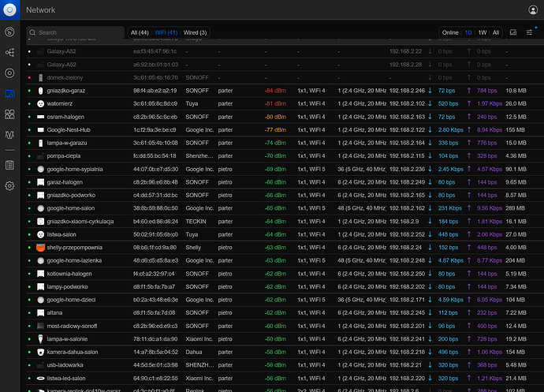Click the chart view icon beside All
Viewport: 544px width, 392px height.
pyautogui.click(x=513, y=32)
